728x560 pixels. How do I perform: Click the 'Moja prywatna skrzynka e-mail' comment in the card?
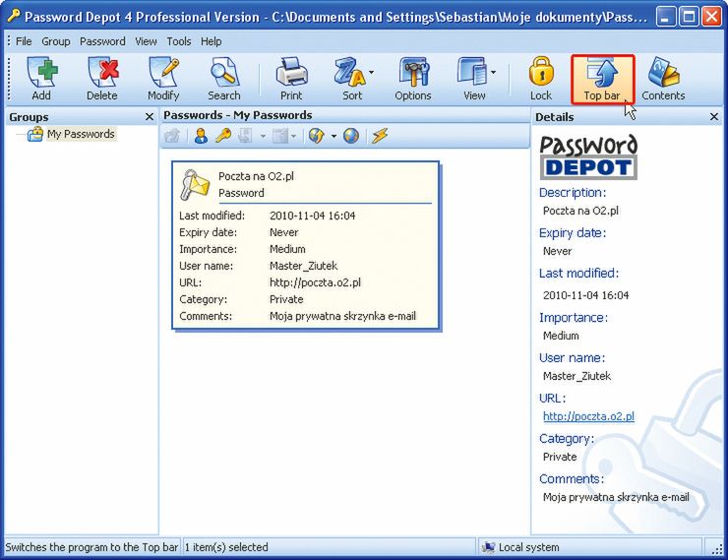342,316
